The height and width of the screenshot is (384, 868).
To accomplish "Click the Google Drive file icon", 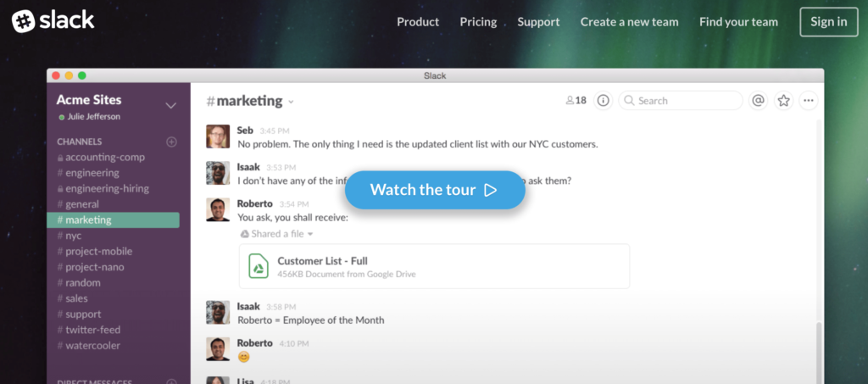I will [259, 266].
